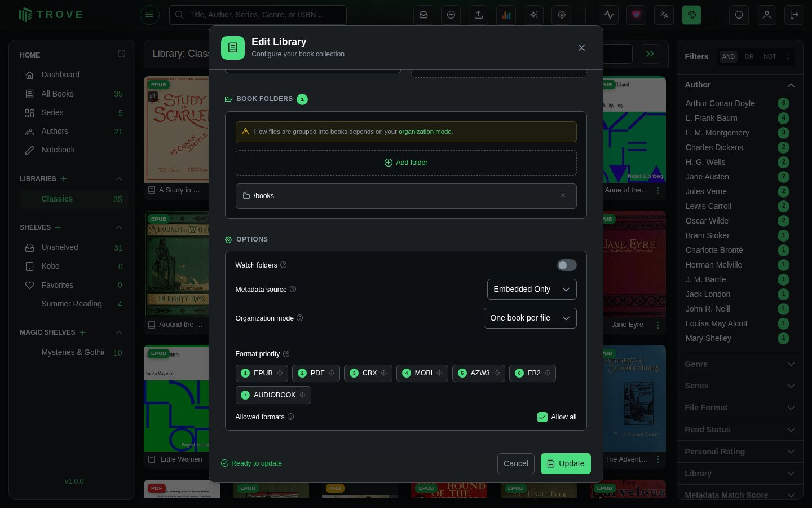Image resolution: width=812 pixels, height=508 pixels.
Task: Focus the Title, Author, Series search field
Action: tap(258, 15)
